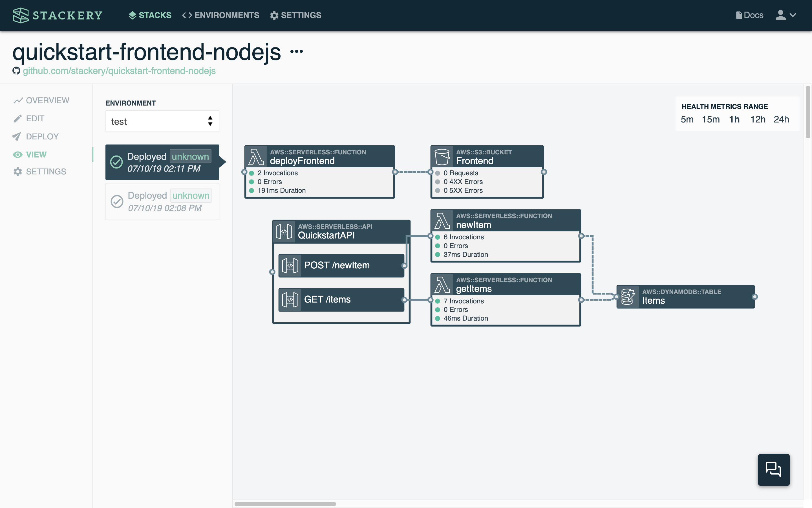Switch to the Edit tab
This screenshot has height=508, width=812.
click(29, 119)
